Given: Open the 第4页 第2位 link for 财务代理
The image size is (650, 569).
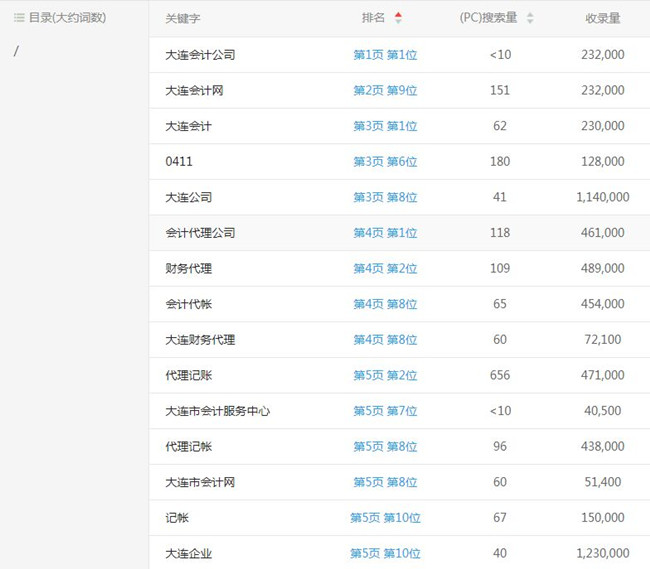Looking at the screenshot, I should 385,269.
